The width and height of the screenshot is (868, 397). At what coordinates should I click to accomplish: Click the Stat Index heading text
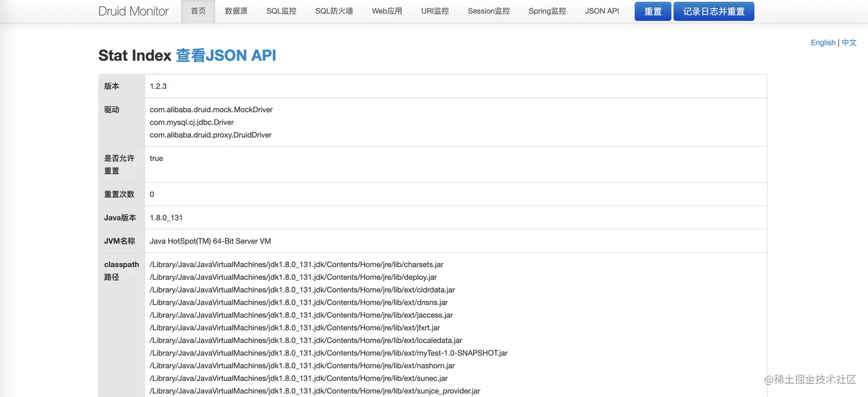coord(135,55)
